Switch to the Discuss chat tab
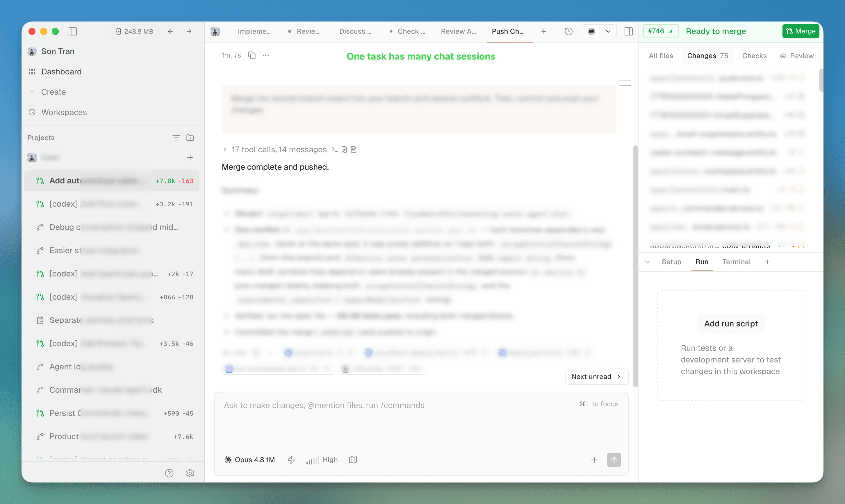Screen dimensions: 845x504 [355, 31]
